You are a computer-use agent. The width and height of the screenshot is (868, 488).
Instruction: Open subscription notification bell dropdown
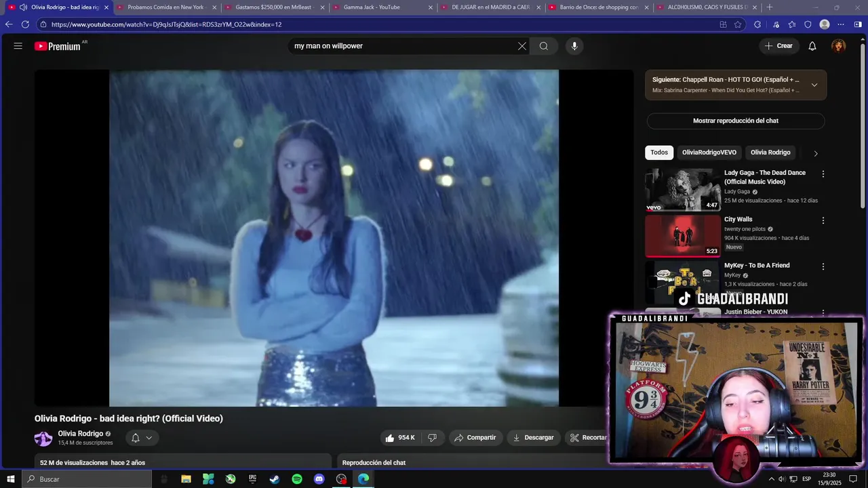(142, 438)
